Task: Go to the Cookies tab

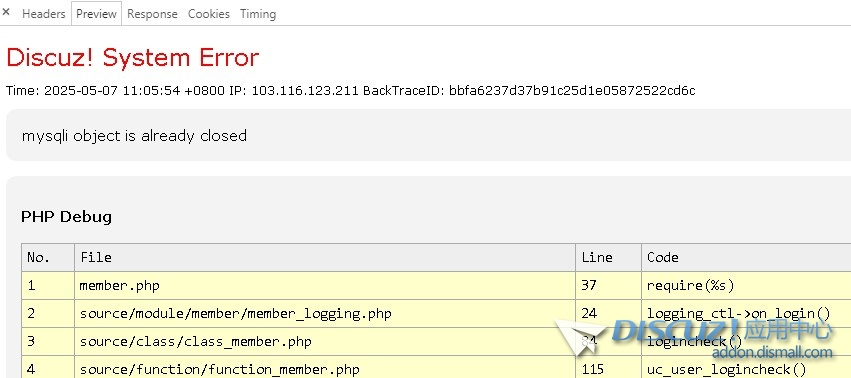Action: point(208,14)
